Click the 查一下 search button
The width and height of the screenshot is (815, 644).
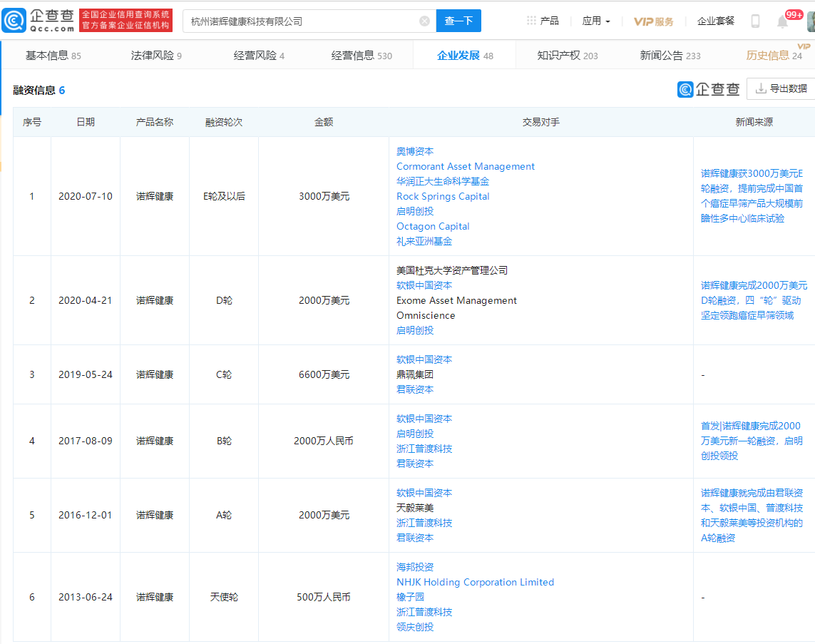coord(458,21)
